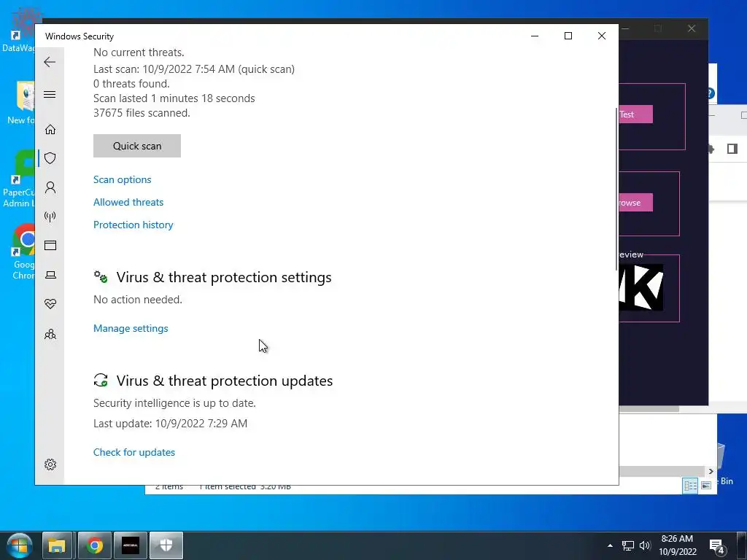Open File Explorer from taskbar

coord(57,545)
